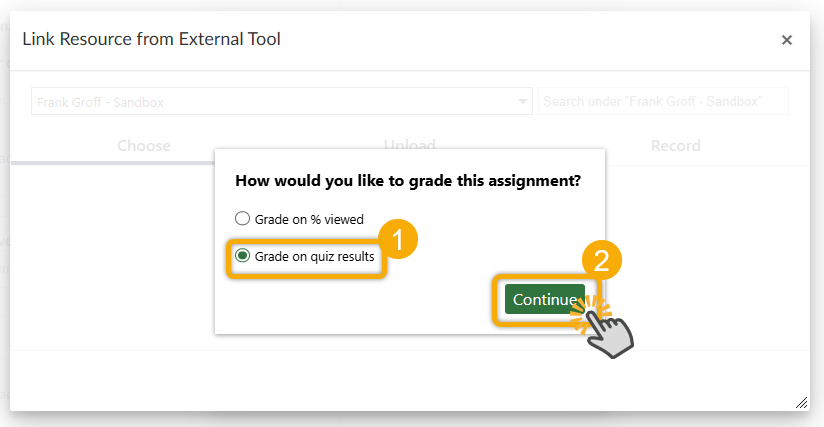Click the resize grip at dialog corner
This screenshot has height=427, width=824.
point(801,403)
